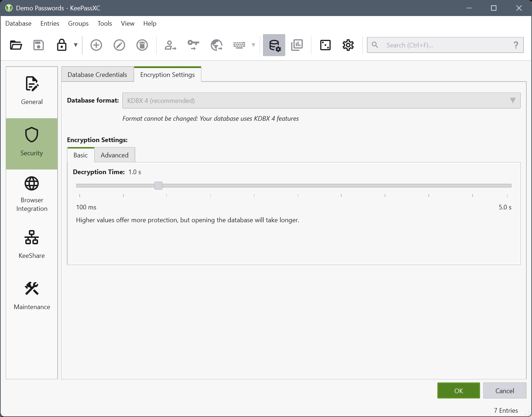The width and height of the screenshot is (532, 417).
Task: Open the Tools menu
Action: click(105, 24)
